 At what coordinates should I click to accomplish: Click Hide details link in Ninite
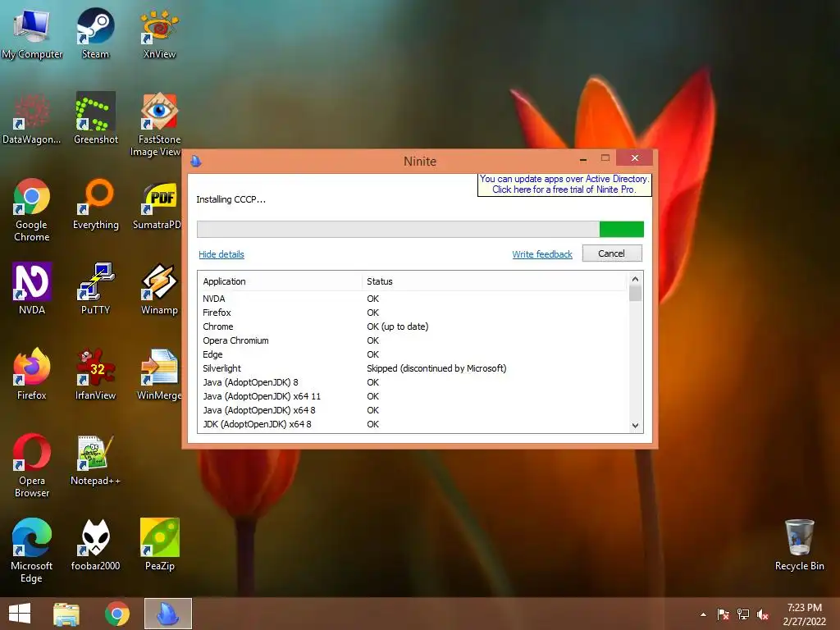[x=221, y=254]
